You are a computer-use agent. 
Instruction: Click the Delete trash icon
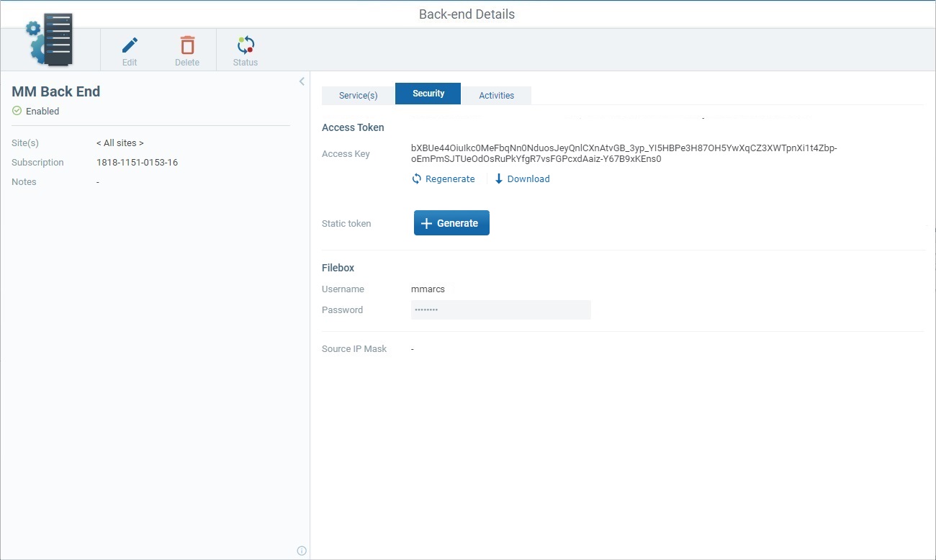(x=186, y=45)
